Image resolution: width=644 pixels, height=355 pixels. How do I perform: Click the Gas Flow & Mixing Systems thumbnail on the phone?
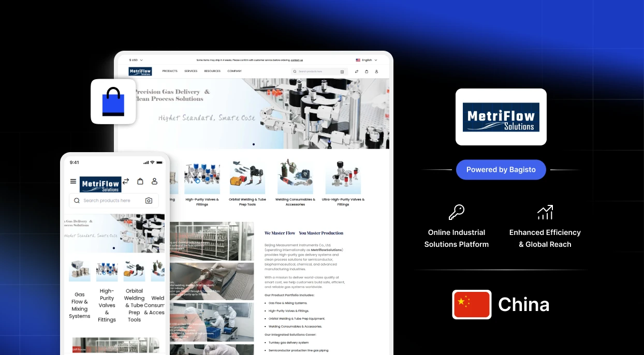point(80,271)
